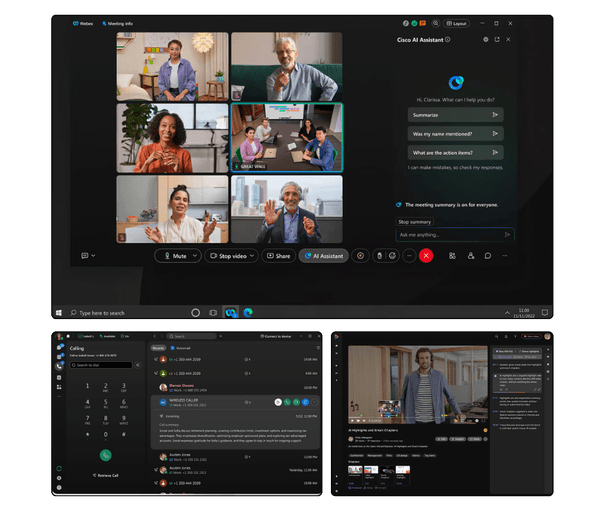Open the Calling phone icon in sidebar
610x511 pixels.
[x=59, y=366]
